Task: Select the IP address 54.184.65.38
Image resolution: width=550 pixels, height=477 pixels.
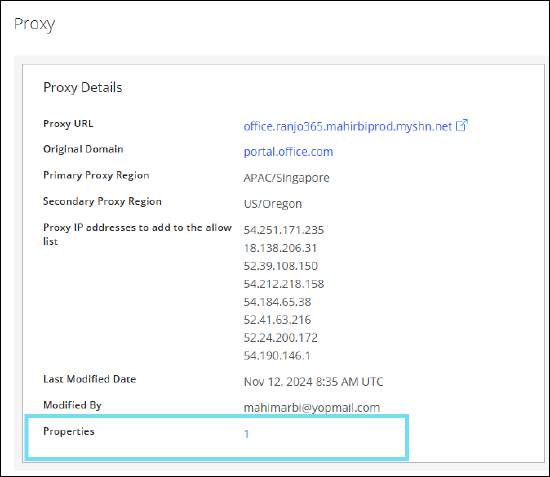Action: coord(277,302)
